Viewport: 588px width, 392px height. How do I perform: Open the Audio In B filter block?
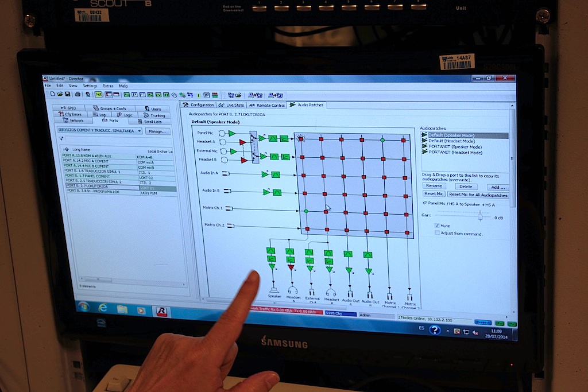(x=277, y=193)
